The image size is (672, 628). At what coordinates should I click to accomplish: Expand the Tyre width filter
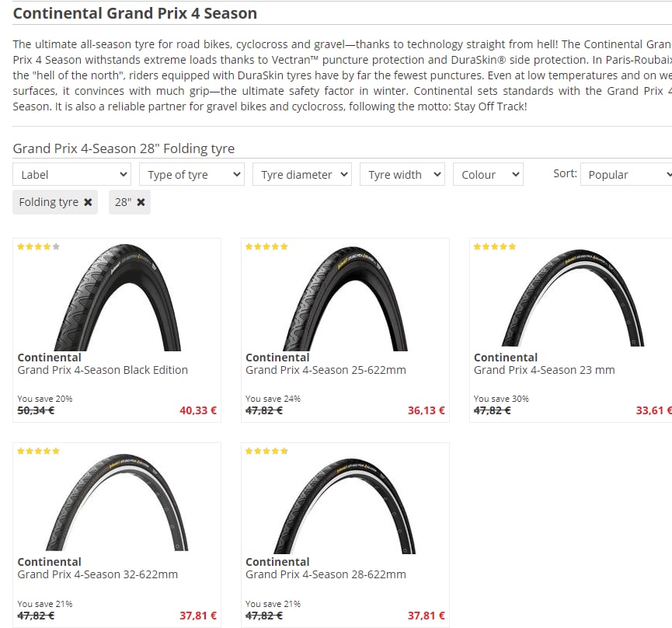(x=402, y=174)
